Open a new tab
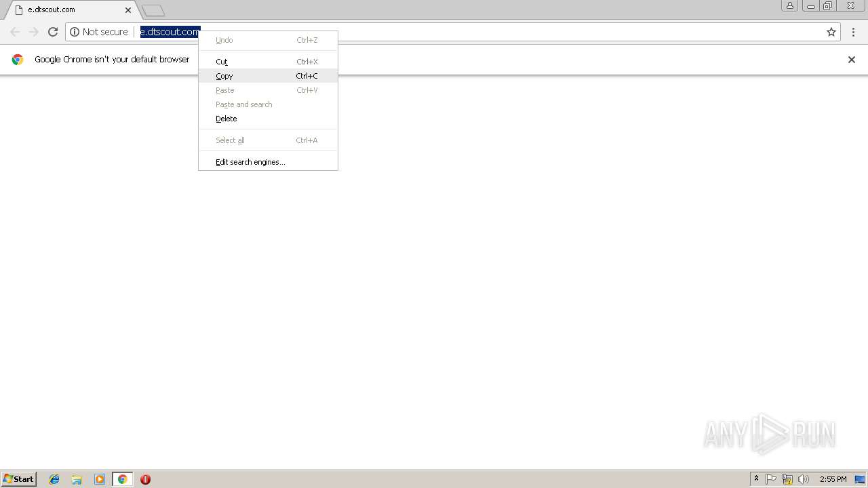The width and height of the screenshot is (868, 488). coord(153,10)
